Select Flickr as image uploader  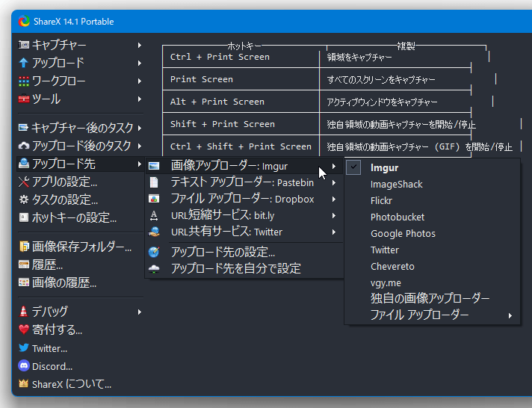(x=432, y=200)
